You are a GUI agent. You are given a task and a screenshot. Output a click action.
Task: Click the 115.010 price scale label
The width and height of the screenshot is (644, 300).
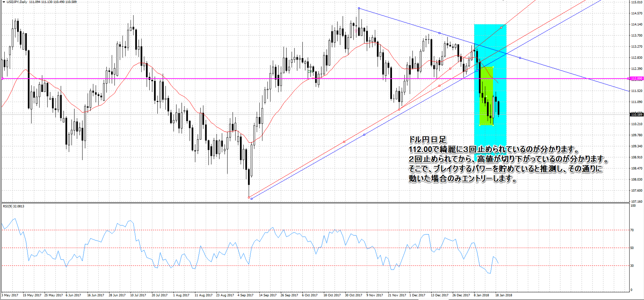tap(636, 2)
